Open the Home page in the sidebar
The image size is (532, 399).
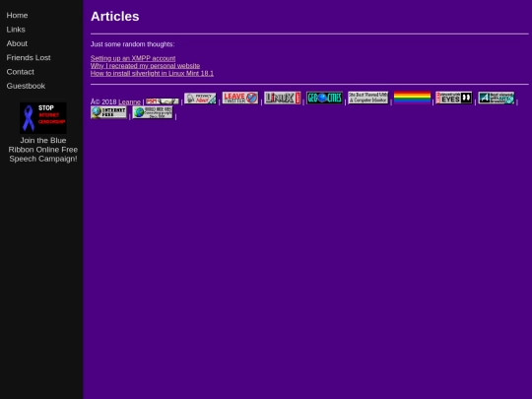17,15
